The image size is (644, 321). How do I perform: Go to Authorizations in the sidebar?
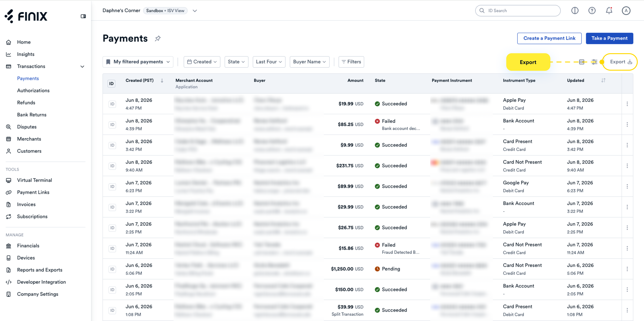pos(33,91)
